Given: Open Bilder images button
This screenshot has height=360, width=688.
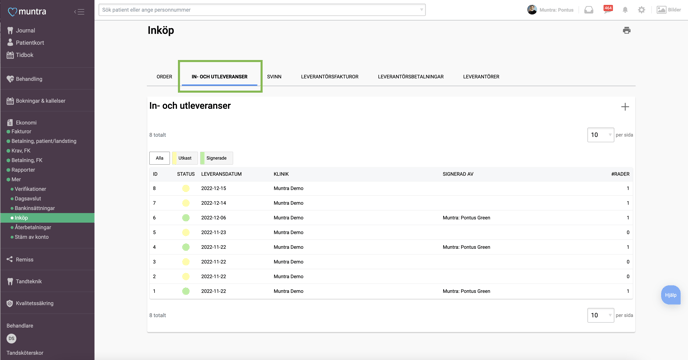Looking at the screenshot, I should pos(669,10).
